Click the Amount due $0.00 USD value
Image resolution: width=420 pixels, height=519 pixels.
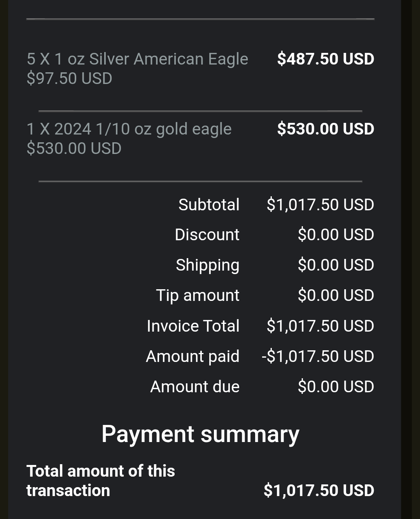pos(336,387)
